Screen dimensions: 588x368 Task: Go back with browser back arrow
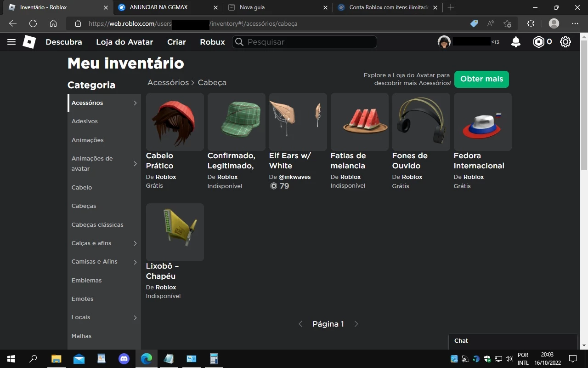(13, 23)
